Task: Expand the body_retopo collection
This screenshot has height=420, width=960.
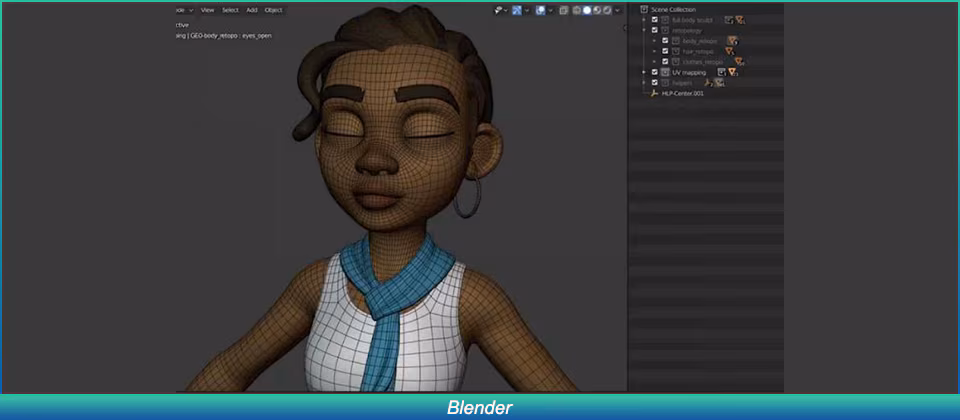Action: click(654, 40)
